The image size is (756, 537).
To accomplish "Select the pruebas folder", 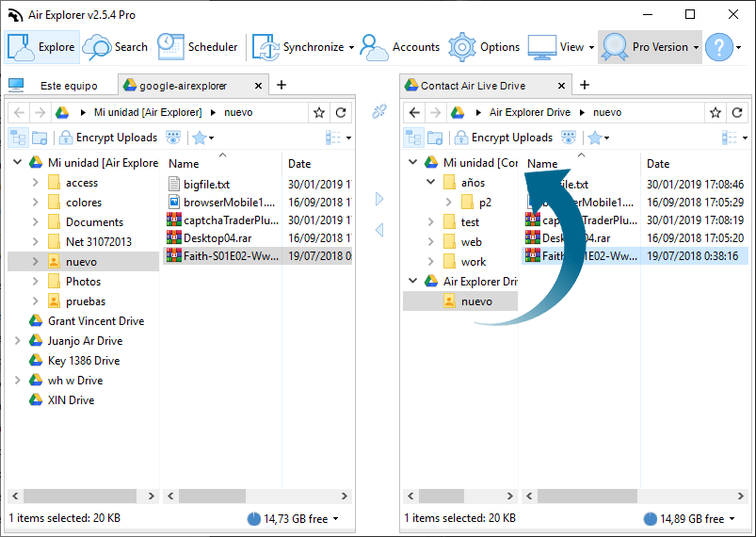I will 86,301.
